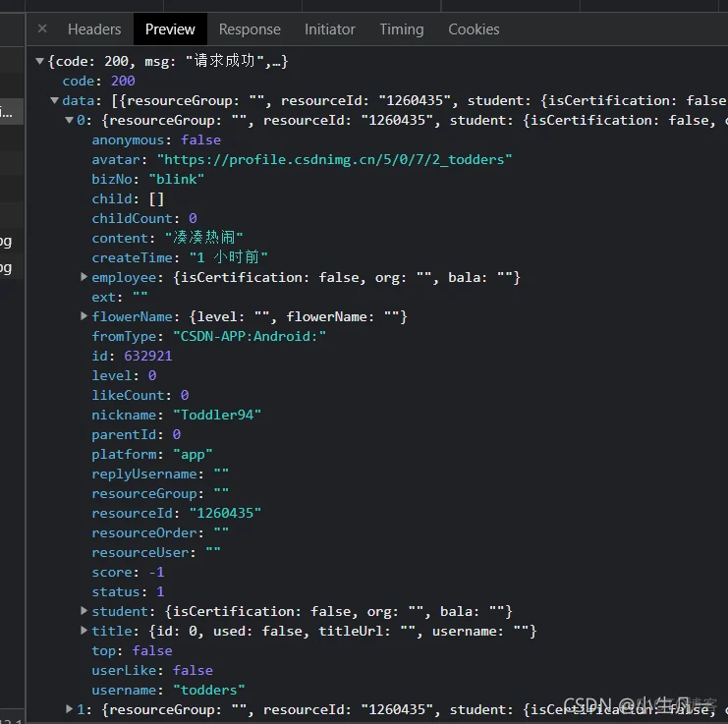View the Timing tab

402,29
